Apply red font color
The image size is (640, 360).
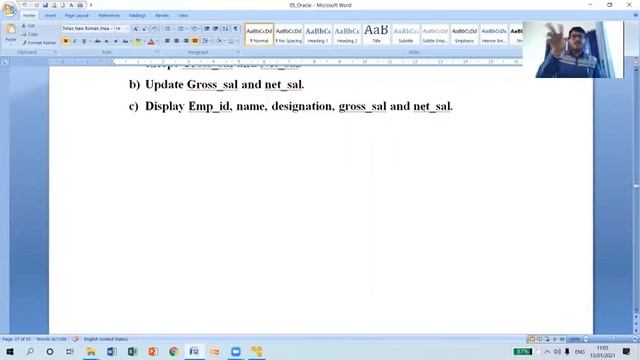point(151,41)
